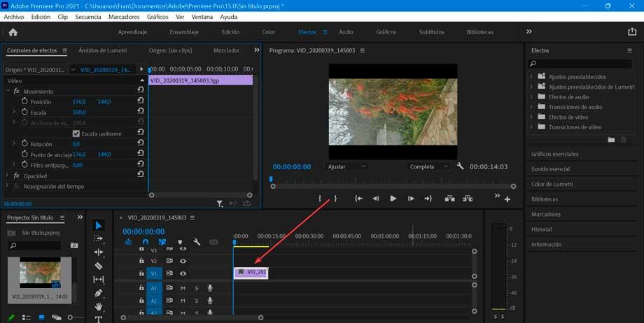Switch to Color workspace
The image size is (644, 323).
click(269, 32)
